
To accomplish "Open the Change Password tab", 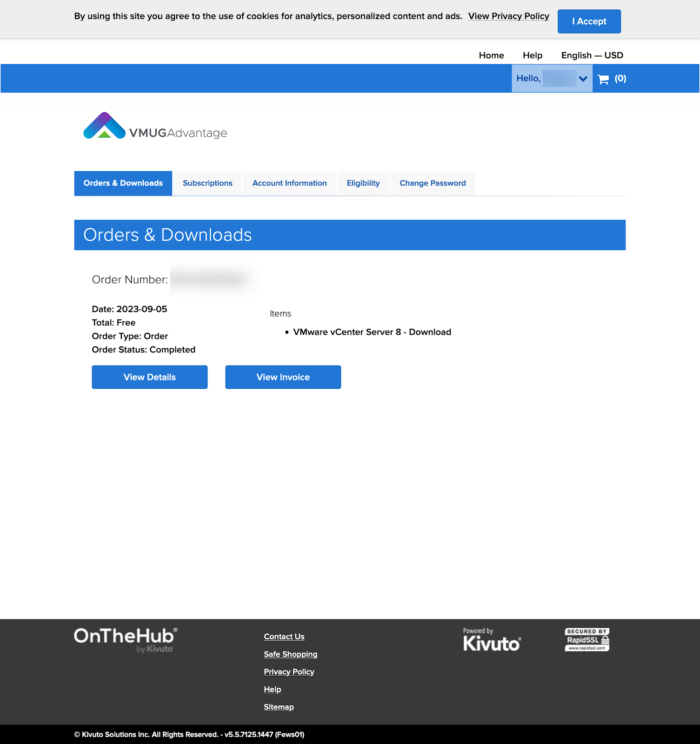I will click(x=433, y=183).
